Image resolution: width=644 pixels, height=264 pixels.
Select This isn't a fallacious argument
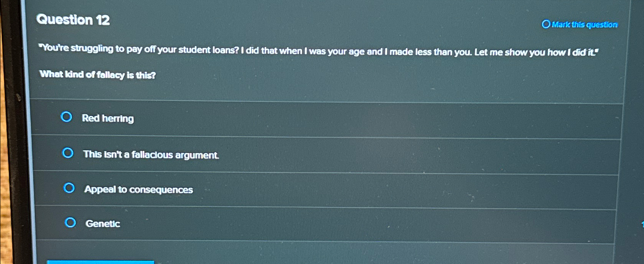tap(151, 155)
